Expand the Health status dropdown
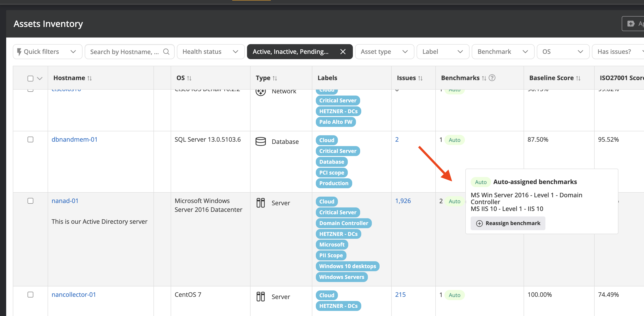 210,52
